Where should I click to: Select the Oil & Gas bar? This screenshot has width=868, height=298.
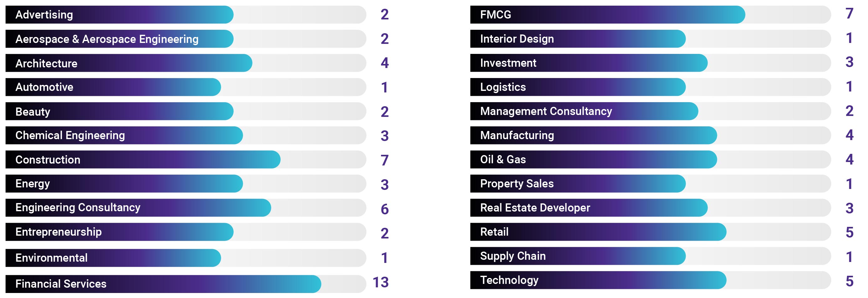click(x=593, y=159)
